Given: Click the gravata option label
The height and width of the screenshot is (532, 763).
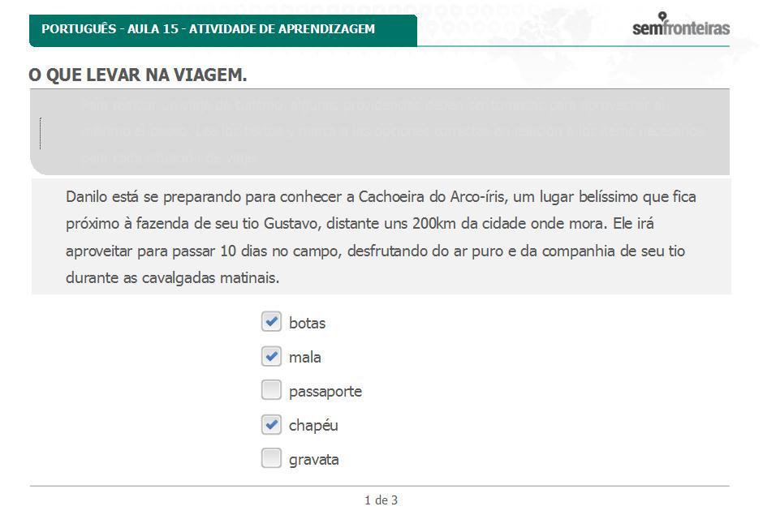Looking at the screenshot, I should [314, 460].
